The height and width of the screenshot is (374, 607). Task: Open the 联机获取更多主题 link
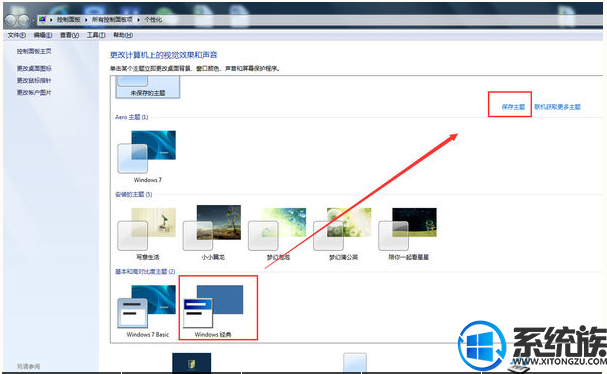(557, 107)
